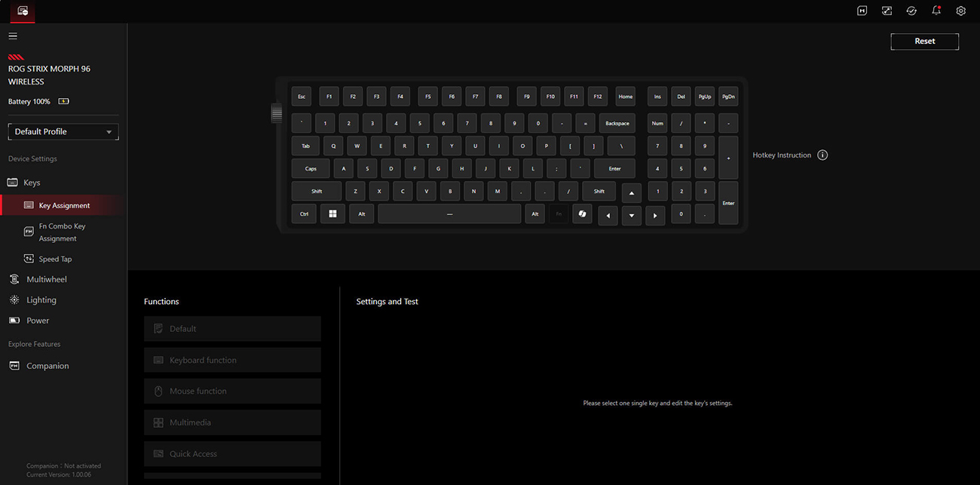
Task: Check for updates with the sync icon
Action: pos(911,11)
